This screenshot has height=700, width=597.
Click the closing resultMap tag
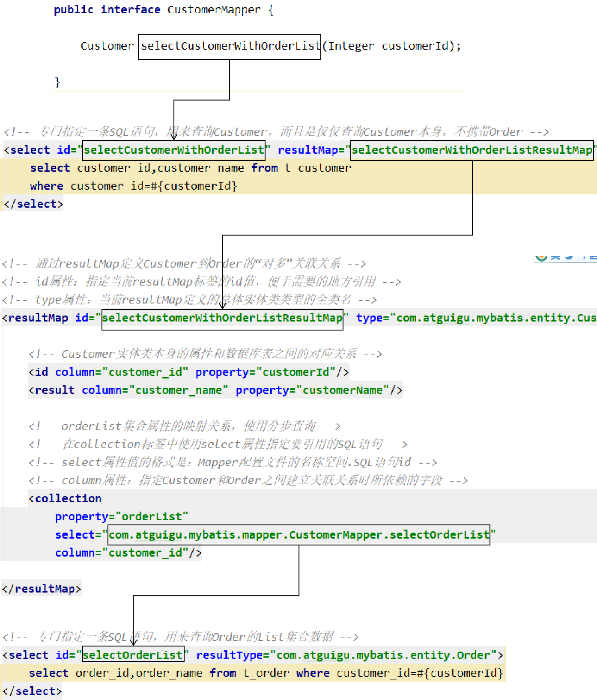point(41,589)
